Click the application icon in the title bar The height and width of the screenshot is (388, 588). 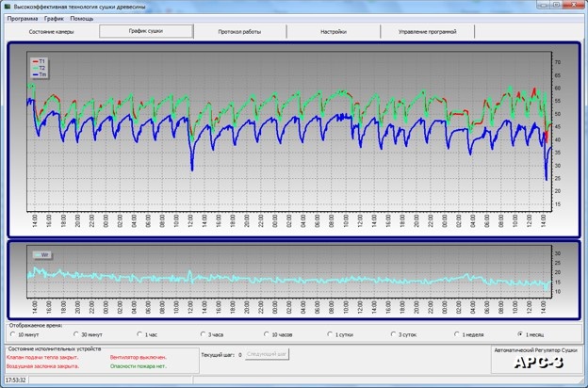(x=8, y=6)
